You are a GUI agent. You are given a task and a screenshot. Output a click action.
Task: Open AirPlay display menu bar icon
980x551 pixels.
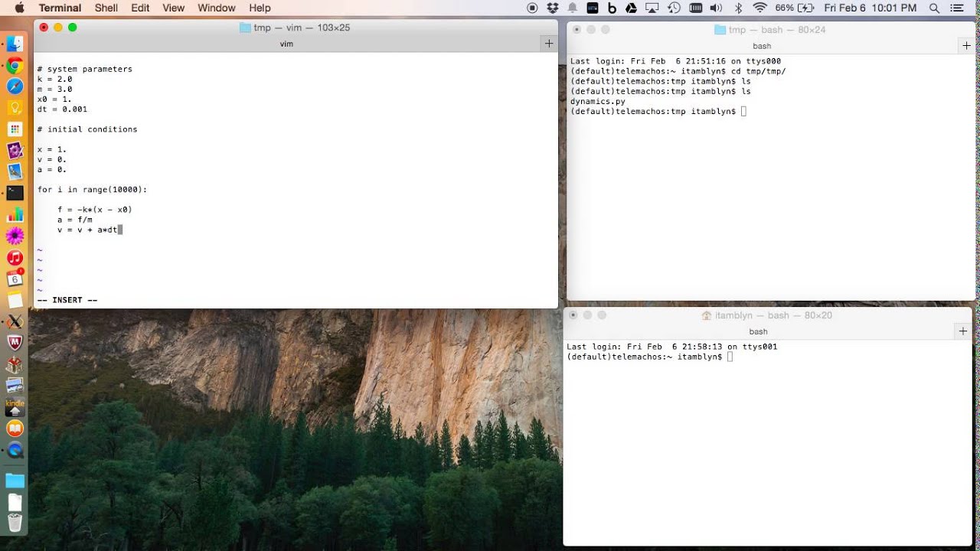click(652, 8)
